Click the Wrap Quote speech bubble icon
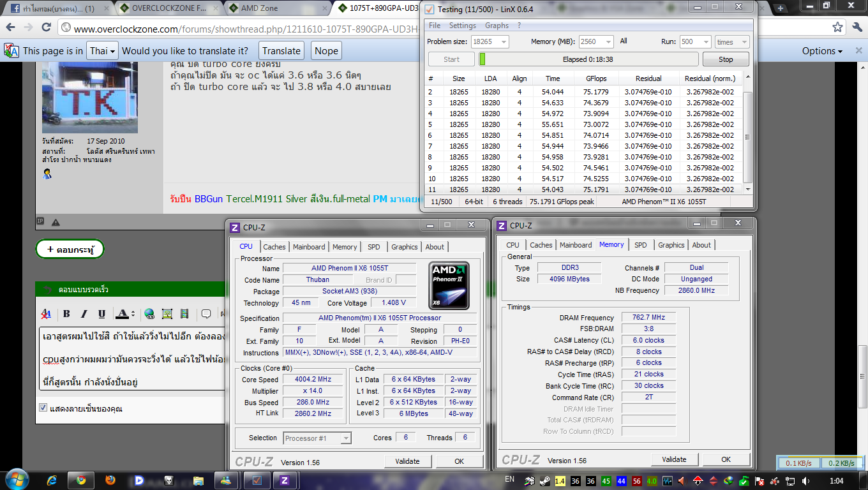 tap(206, 314)
